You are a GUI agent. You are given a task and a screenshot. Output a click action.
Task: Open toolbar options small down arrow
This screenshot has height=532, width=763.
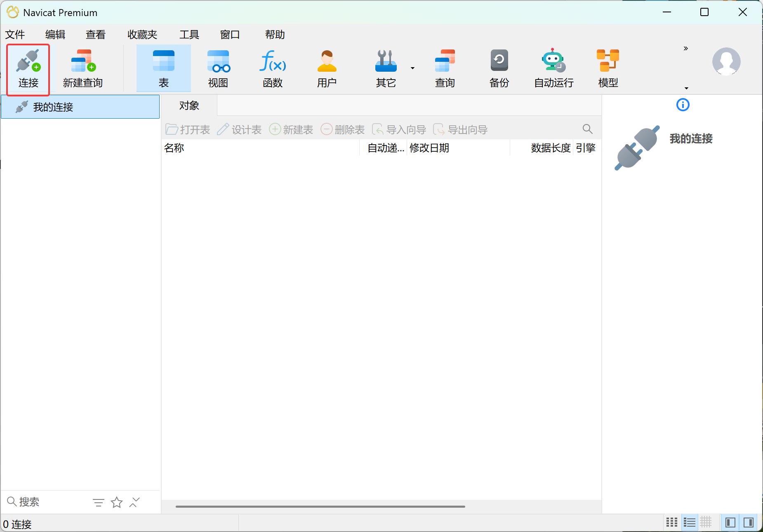[686, 88]
